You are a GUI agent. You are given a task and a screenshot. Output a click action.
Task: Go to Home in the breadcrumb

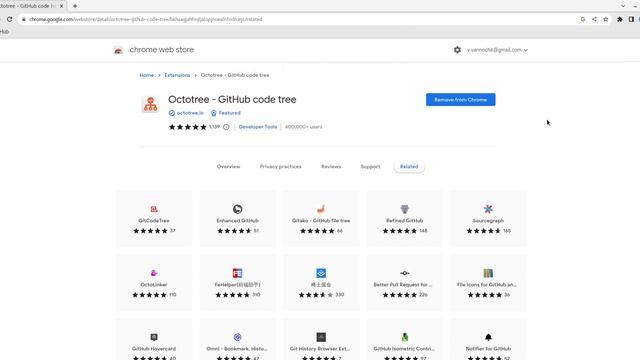(147, 75)
